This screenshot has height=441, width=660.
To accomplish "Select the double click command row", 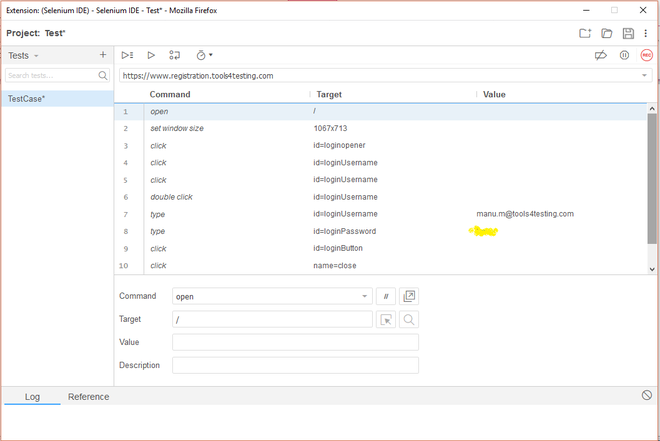I will pos(380,197).
